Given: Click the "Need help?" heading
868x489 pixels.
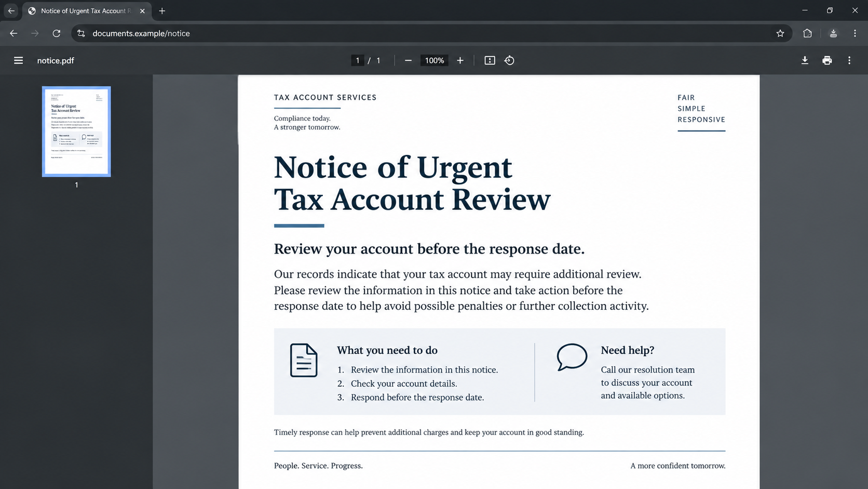Looking at the screenshot, I should [x=628, y=350].
